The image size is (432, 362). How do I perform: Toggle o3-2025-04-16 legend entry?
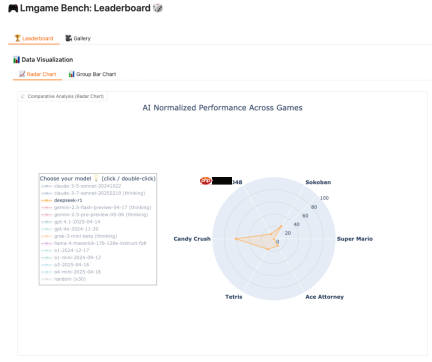pyautogui.click(x=65, y=265)
